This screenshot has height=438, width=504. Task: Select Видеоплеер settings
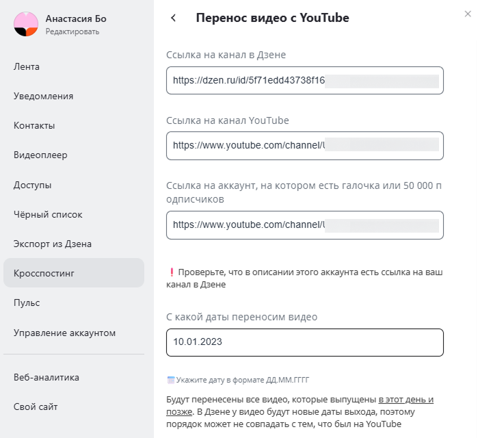(x=40, y=155)
